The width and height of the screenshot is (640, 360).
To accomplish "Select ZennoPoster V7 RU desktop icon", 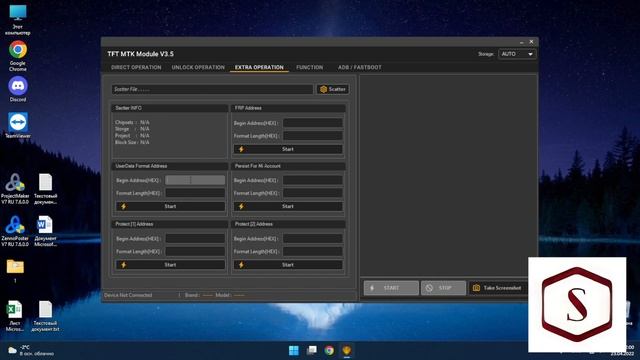I will coord(15,231).
